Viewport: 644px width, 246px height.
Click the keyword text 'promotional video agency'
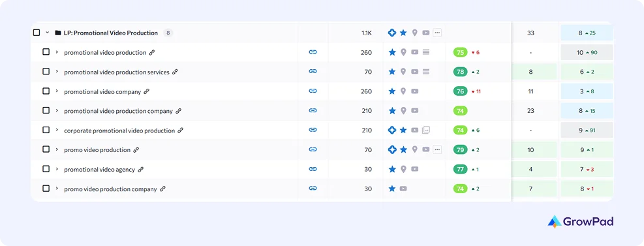(x=99, y=170)
